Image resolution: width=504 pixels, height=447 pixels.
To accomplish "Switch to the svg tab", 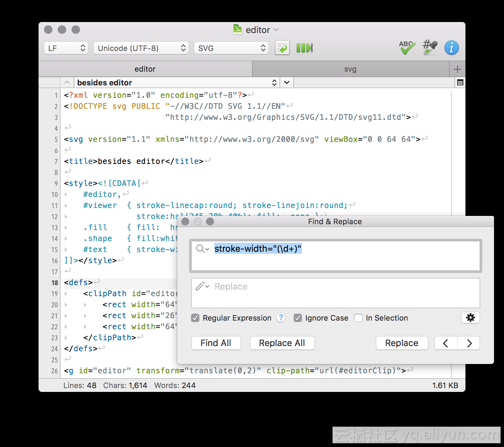I will [350, 69].
